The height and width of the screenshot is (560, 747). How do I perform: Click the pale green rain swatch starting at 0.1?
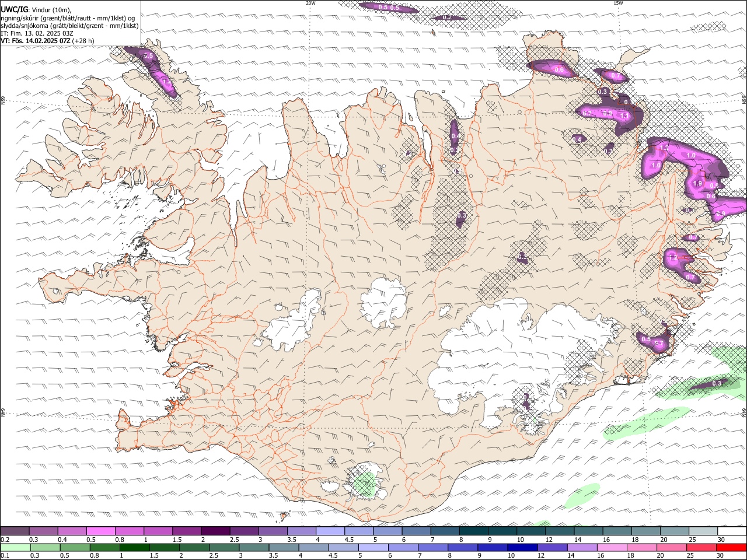click(15, 547)
